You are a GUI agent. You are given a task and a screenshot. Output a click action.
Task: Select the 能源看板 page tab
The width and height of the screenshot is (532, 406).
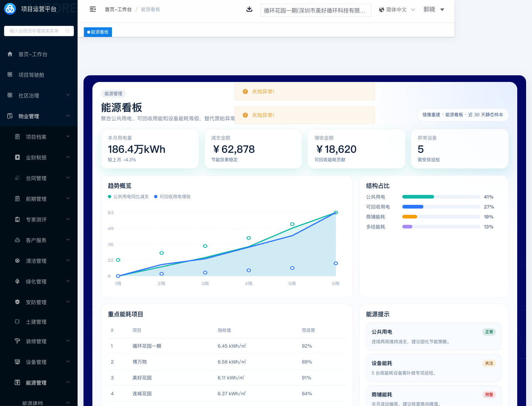[x=98, y=32]
